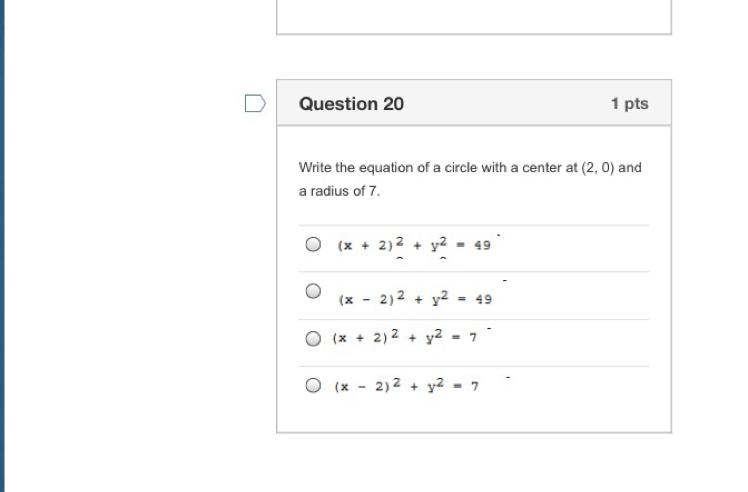Flag Question 20 with the bookmark icon
This screenshot has width=748, height=492.
[255, 103]
